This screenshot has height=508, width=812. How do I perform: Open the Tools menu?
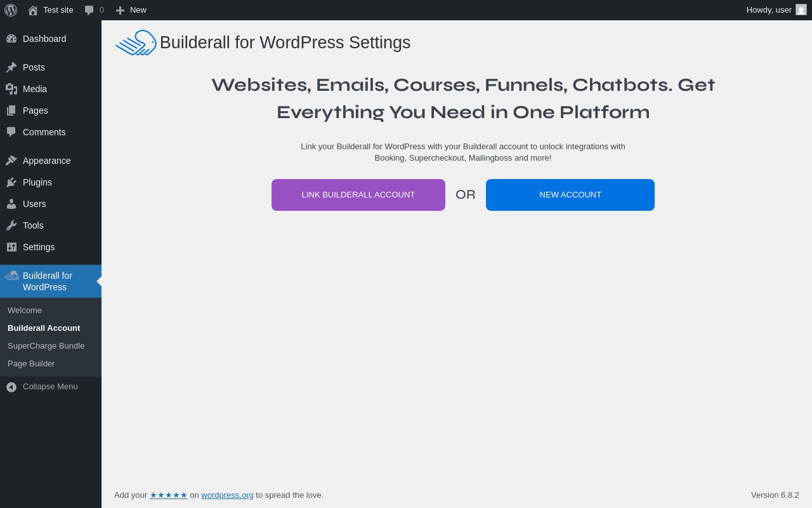(x=51, y=225)
